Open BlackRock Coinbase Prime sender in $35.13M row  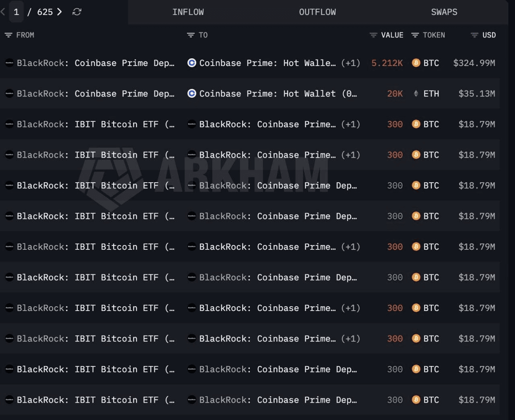point(96,94)
